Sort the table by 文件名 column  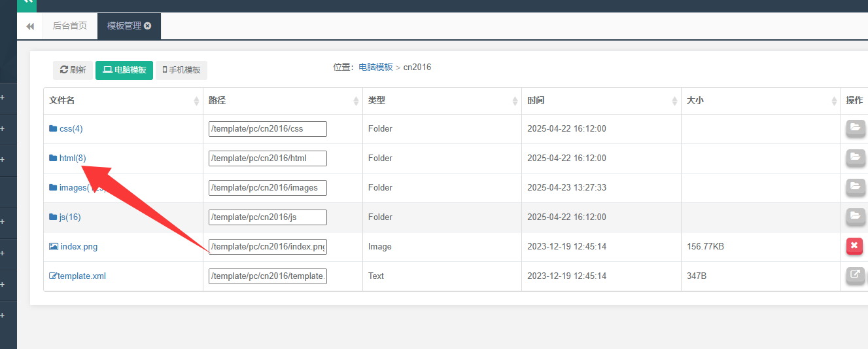pyautogui.click(x=196, y=101)
